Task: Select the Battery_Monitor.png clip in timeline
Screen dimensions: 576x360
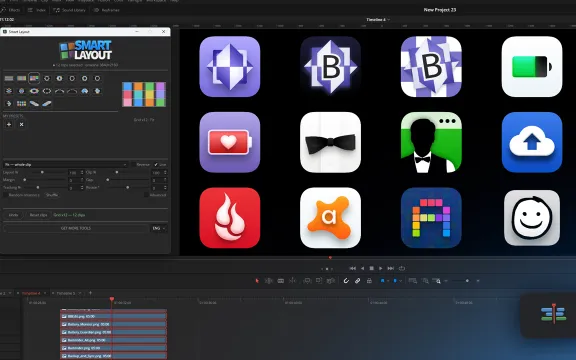Action: [x=114, y=324]
